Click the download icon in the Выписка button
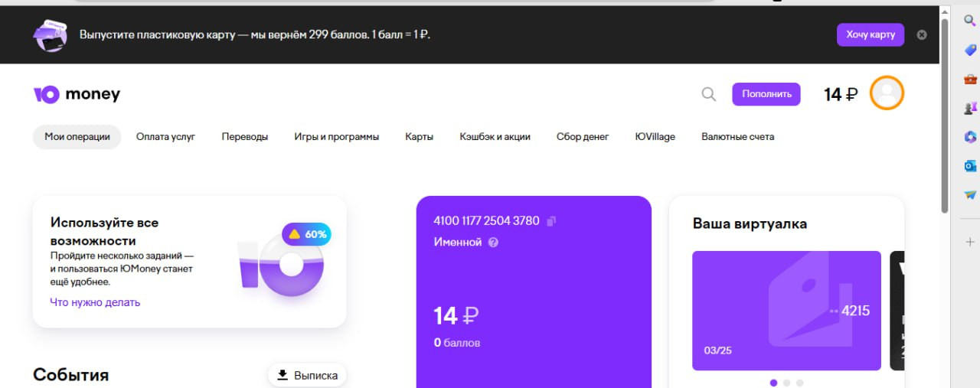 tap(283, 375)
